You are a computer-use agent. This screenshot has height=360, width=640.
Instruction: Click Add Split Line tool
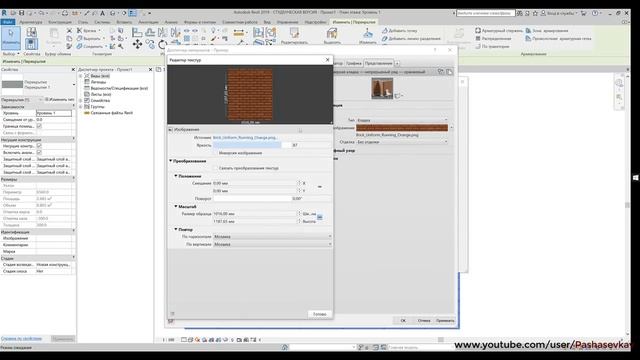(x=411, y=39)
